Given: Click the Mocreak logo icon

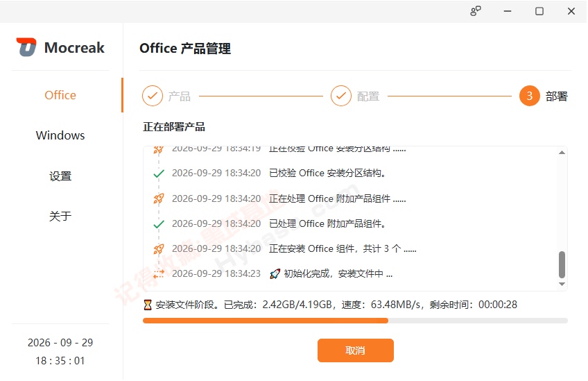Looking at the screenshot, I should [x=26, y=47].
